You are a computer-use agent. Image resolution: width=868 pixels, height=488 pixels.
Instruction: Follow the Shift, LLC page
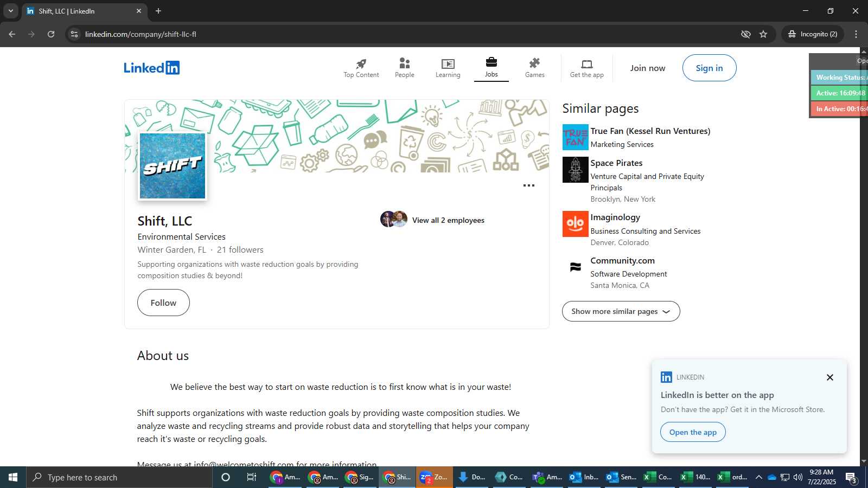163,303
